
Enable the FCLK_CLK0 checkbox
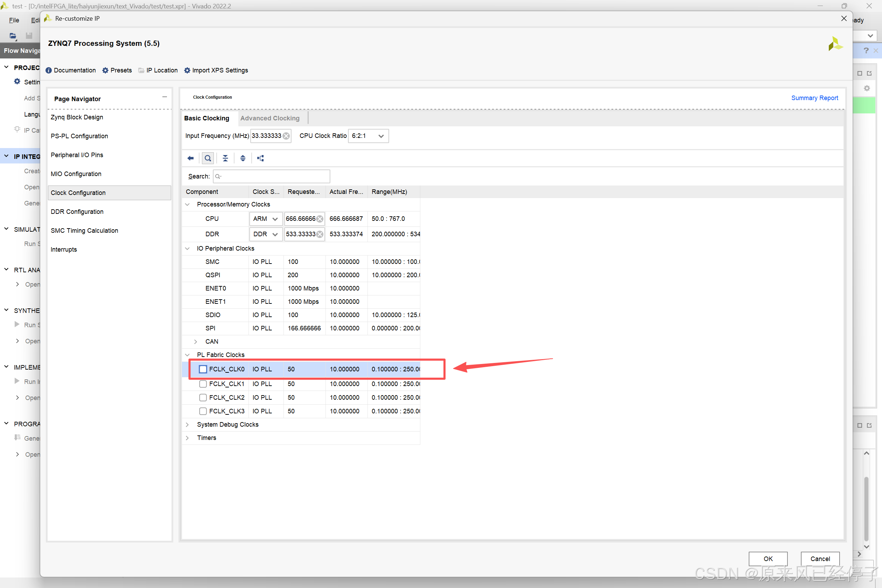pos(203,369)
